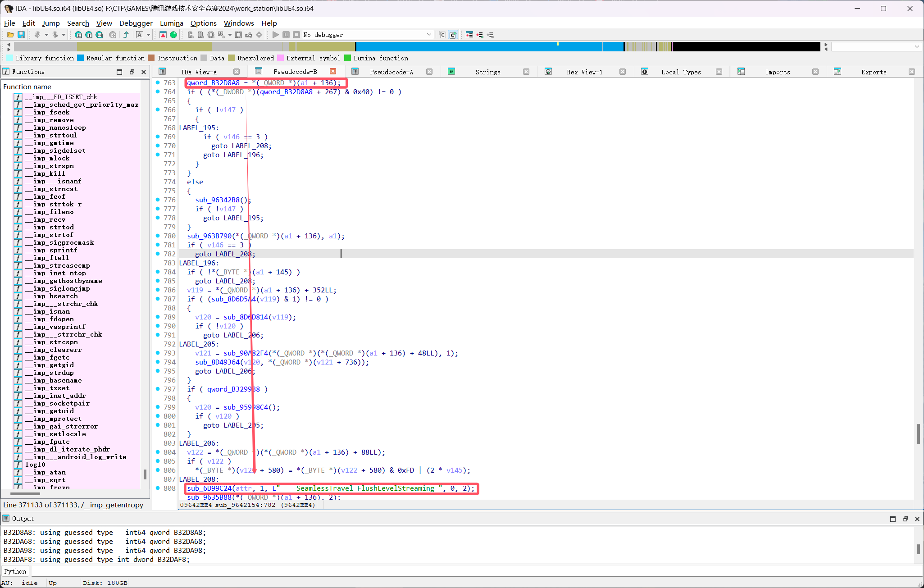Switch to the Strings tab
Image resolution: width=924 pixels, height=588 pixels.
point(488,72)
